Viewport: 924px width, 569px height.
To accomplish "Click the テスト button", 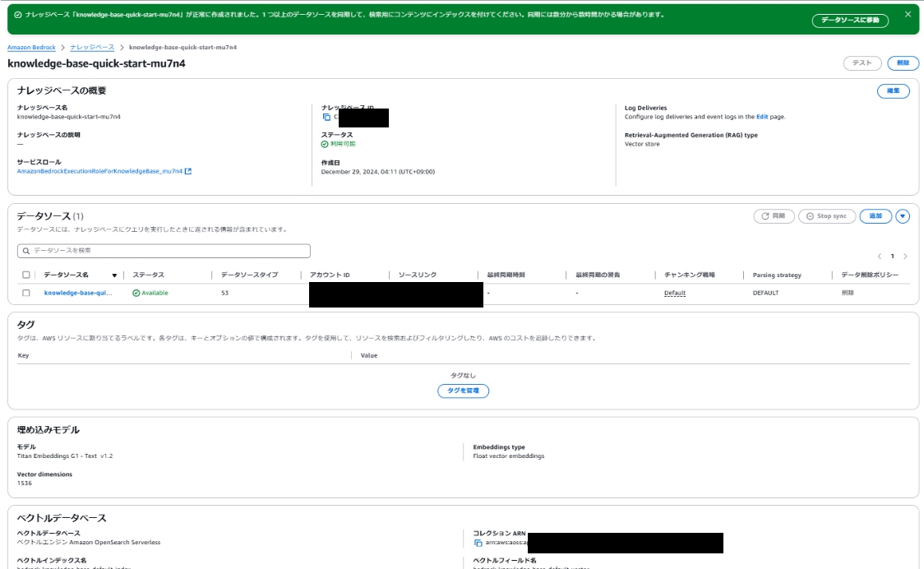I will (x=862, y=63).
